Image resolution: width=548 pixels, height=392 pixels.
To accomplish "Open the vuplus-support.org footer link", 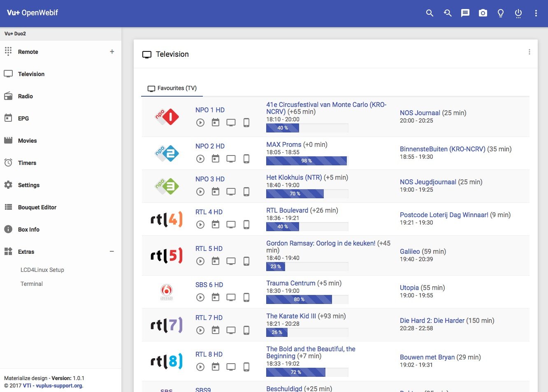I will point(59,385).
